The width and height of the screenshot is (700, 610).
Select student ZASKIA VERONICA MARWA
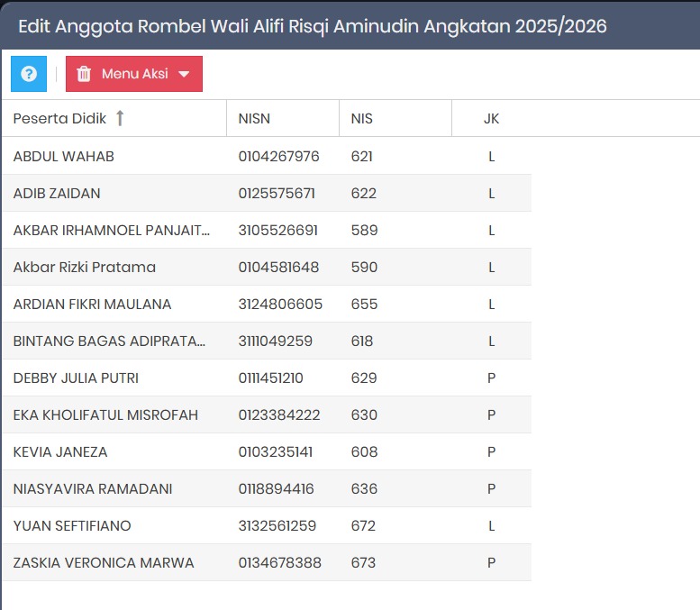click(x=104, y=563)
